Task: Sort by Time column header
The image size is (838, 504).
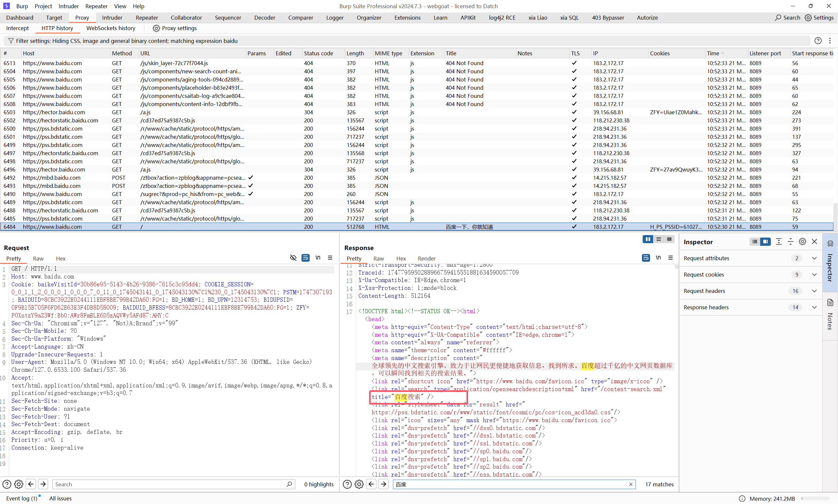Action: tap(726, 53)
